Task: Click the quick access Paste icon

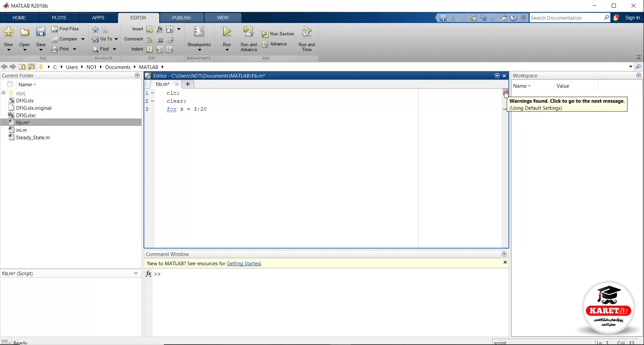Action: 473,18
